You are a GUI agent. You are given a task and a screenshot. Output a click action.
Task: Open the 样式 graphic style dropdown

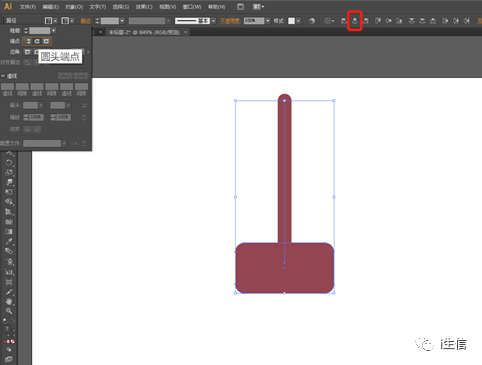click(298, 21)
